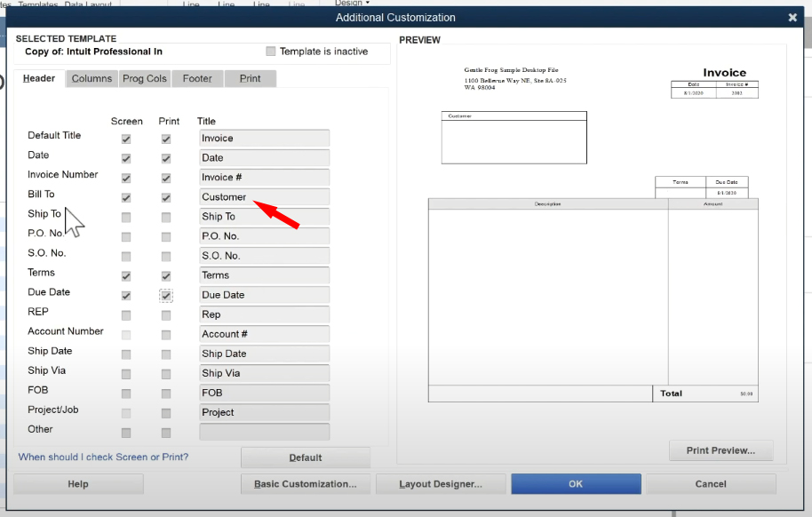Edit the Account # title field
Image resolution: width=812 pixels, height=517 pixels.
264,334
